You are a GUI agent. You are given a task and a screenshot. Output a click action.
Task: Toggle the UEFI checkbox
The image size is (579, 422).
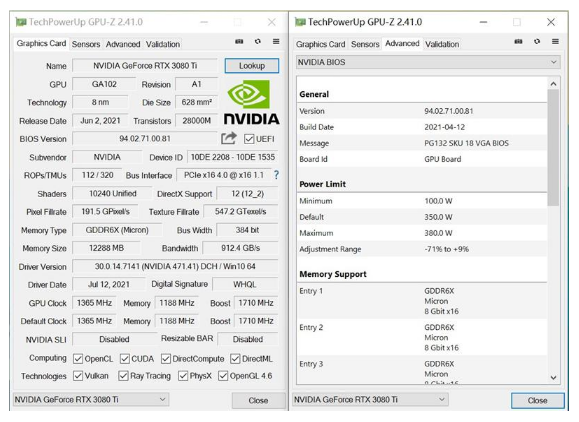[x=249, y=139]
